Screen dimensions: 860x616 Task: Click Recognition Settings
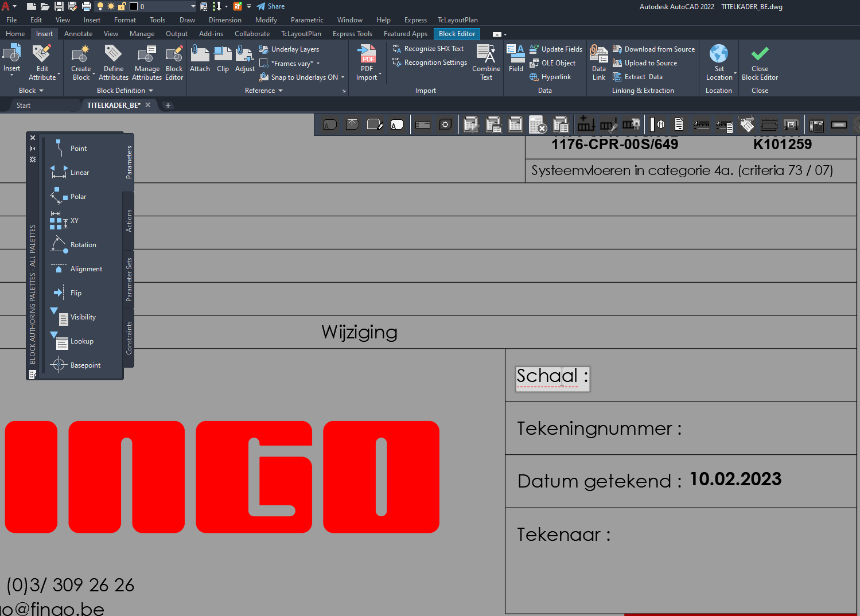(x=429, y=63)
